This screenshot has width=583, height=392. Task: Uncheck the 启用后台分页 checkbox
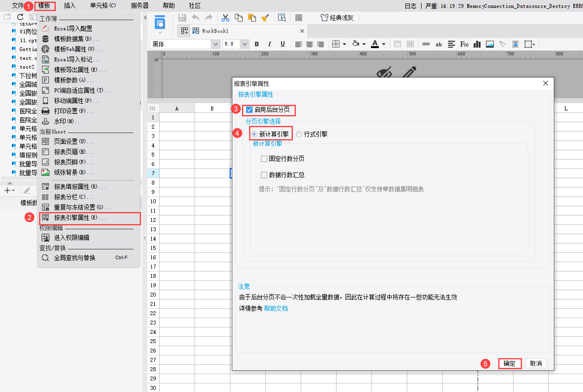click(249, 110)
